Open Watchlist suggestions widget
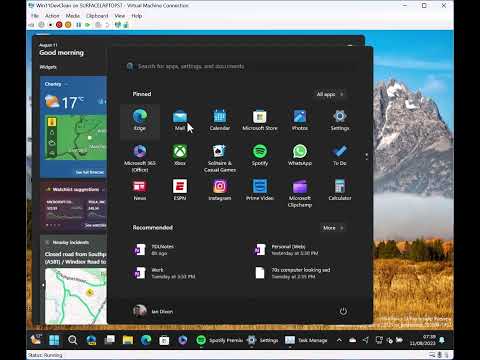The image size is (480, 360). pos(73,207)
